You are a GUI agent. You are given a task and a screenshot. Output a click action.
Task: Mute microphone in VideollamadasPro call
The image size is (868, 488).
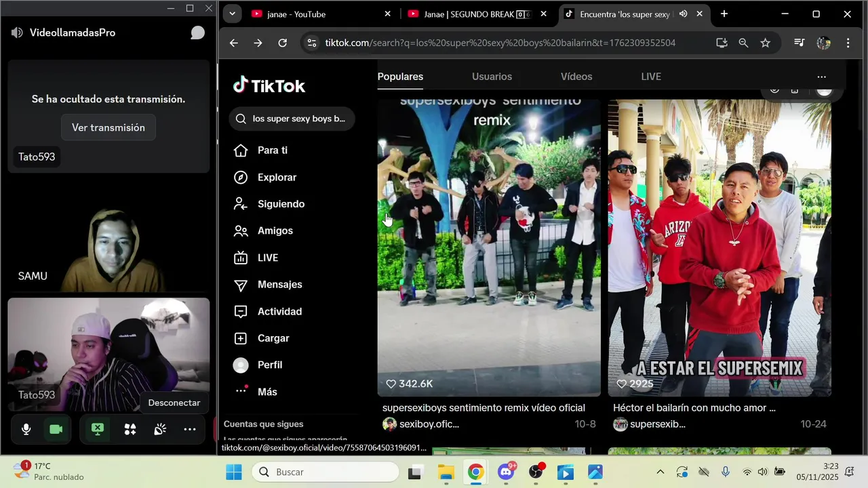[x=26, y=430]
